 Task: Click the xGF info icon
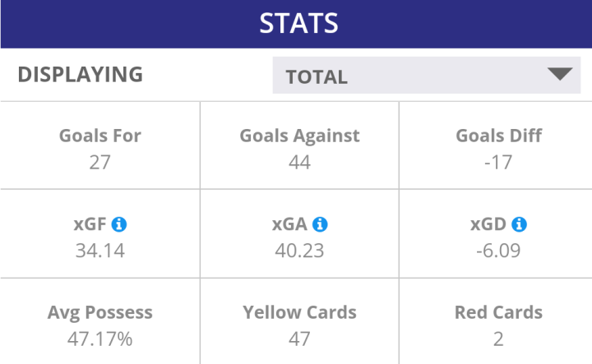(119, 224)
